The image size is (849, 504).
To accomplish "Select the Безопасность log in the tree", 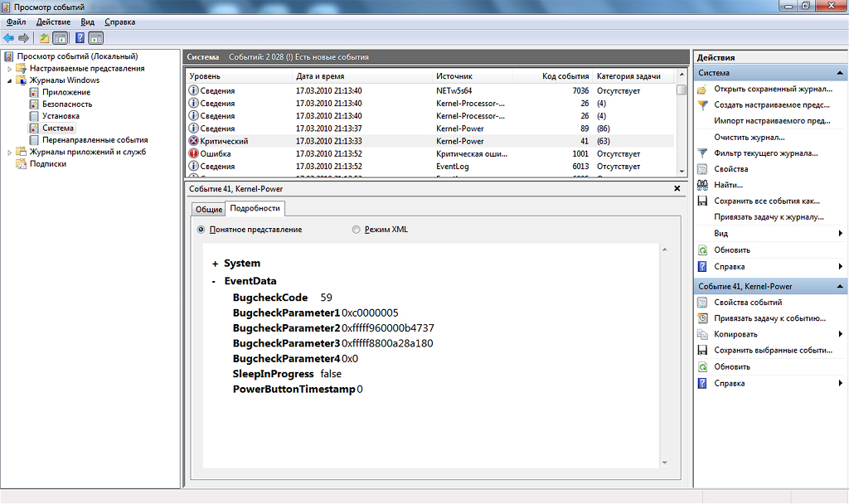I will pyautogui.click(x=67, y=104).
